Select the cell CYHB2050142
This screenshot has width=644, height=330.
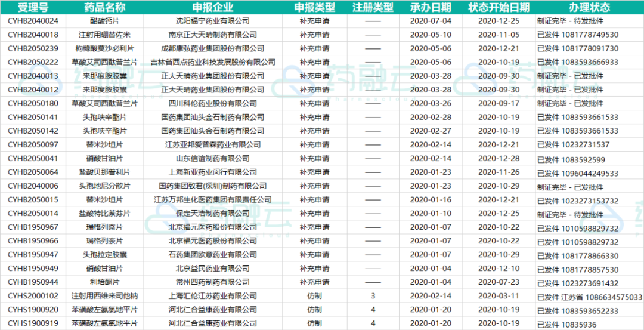point(33,131)
